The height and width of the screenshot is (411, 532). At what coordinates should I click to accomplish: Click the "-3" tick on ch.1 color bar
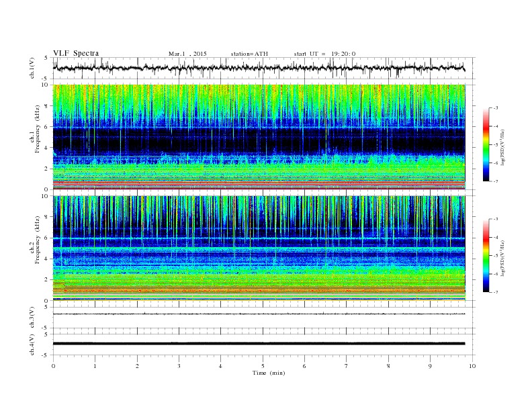(496, 108)
